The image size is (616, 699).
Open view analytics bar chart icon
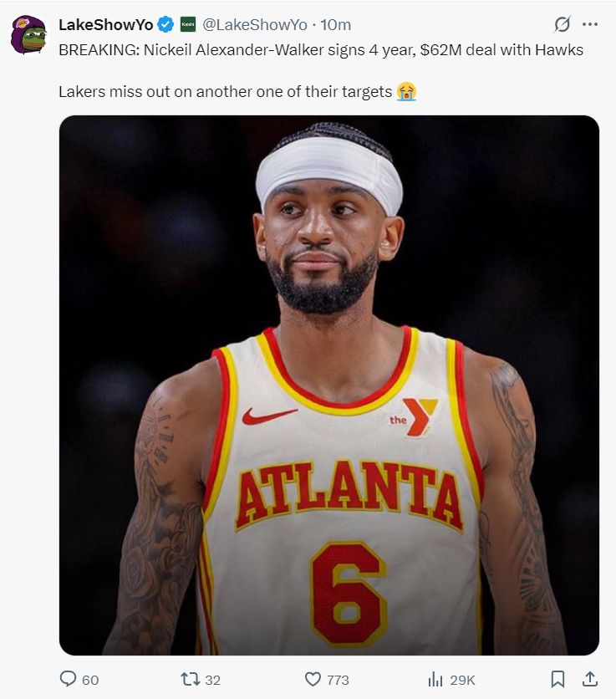pos(435,680)
